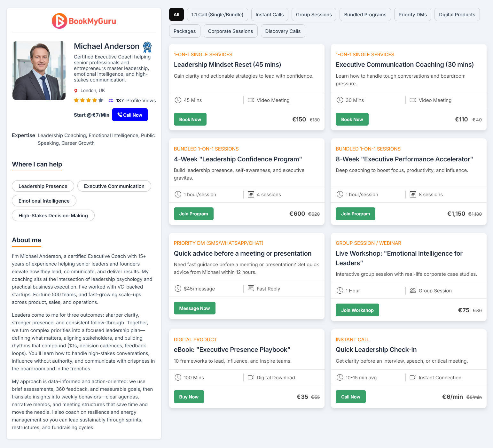This screenshot has width=493, height=448.
Task: Select the Instant Calls filter tab
Action: pos(270,15)
